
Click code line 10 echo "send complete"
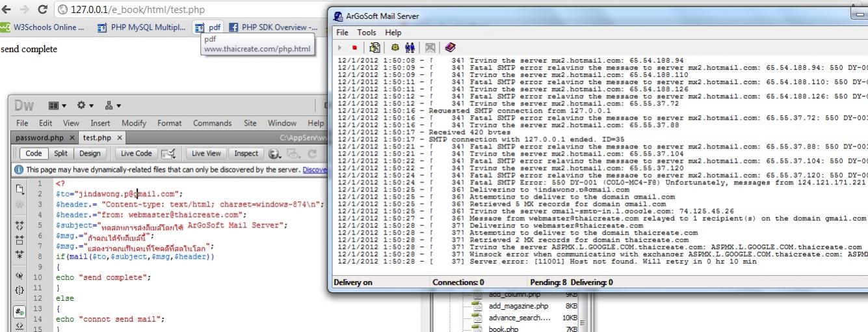point(103,277)
